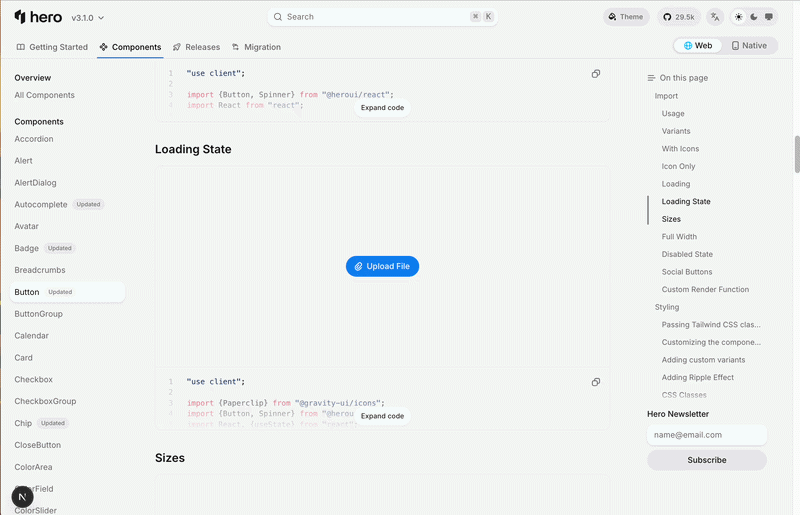The width and height of the screenshot is (800, 515).
Task: Open the Components tab
Action: tap(131, 47)
